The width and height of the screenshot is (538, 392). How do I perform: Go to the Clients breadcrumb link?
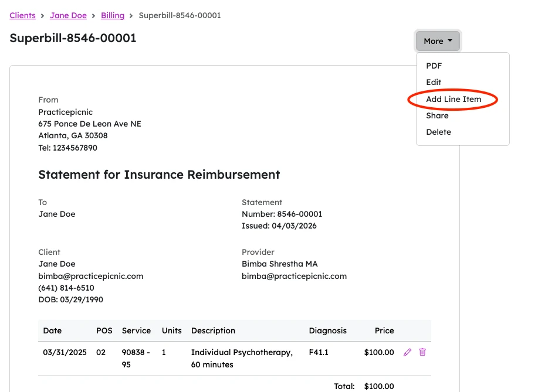[x=23, y=15]
